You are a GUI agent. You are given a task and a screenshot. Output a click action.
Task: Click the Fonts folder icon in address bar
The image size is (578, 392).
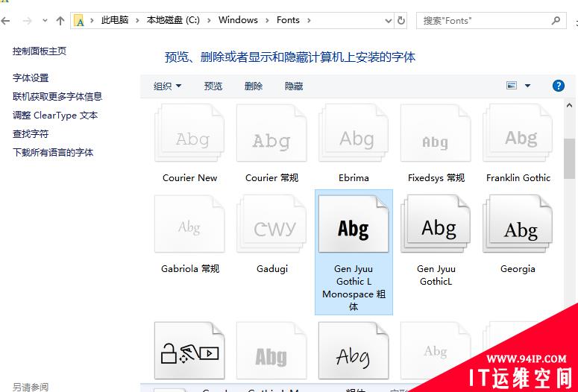point(79,21)
